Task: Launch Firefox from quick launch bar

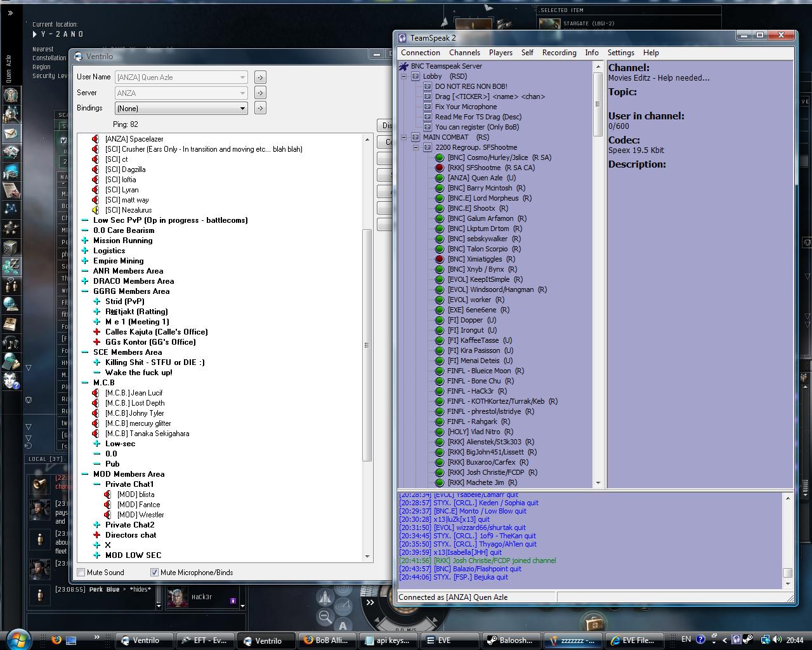Action: click(x=56, y=640)
